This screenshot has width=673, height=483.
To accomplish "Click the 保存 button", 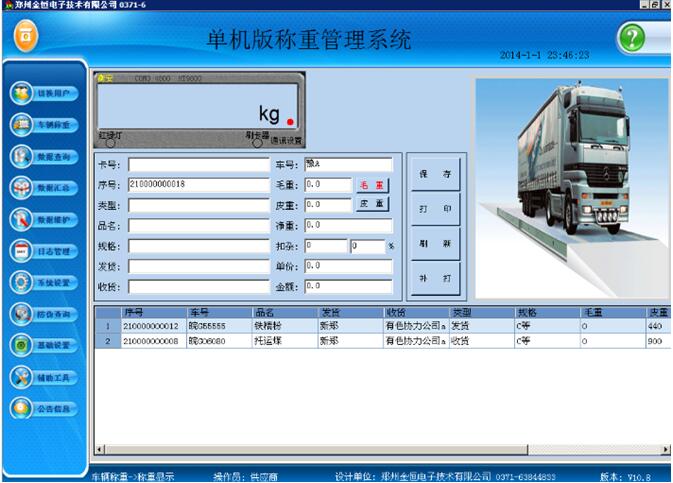I will pos(435,174).
